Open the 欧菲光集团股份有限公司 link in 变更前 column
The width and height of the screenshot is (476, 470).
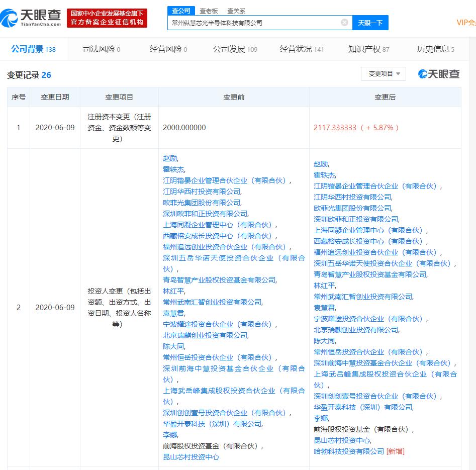202,203
